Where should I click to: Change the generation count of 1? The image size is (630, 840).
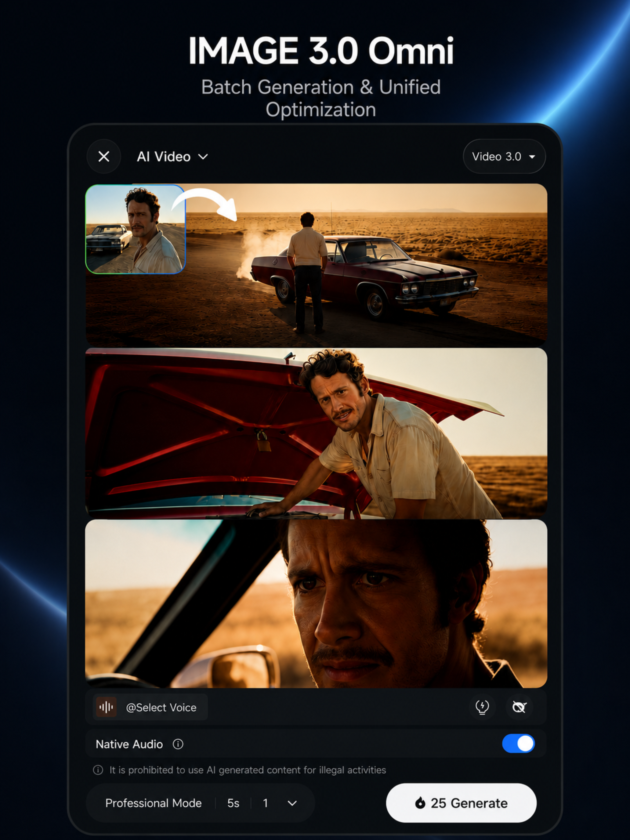[266, 803]
